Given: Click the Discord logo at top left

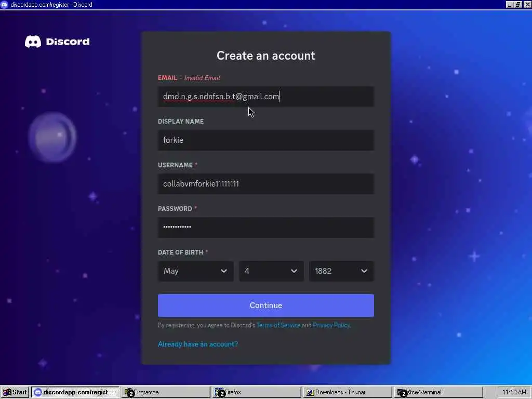Looking at the screenshot, I should click(x=57, y=42).
